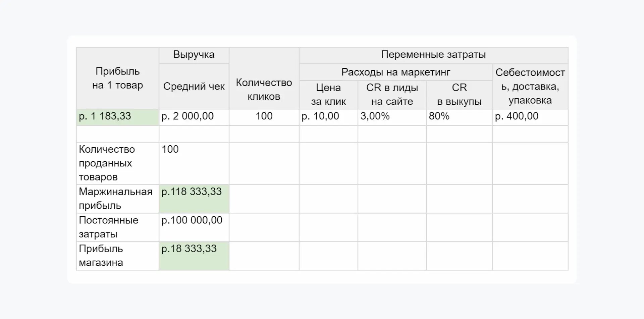644x319 pixels.
Task: Select the 'Средний чек' column header
Action: tap(194, 87)
